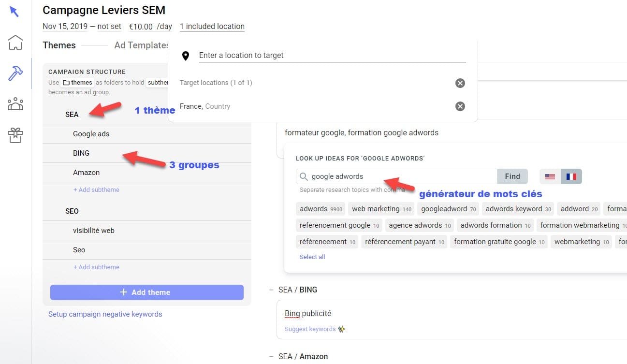
Task: Switch to the Themes tab
Action: [59, 45]
